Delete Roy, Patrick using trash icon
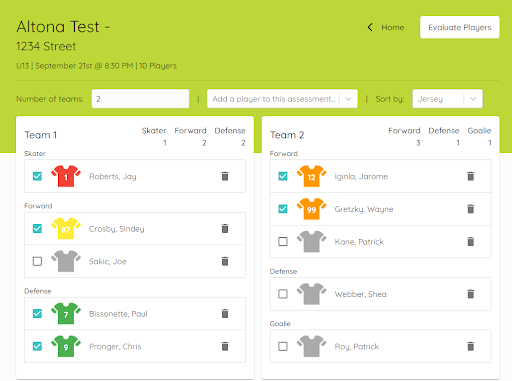512x381 pixels. (x=471, y=346)
